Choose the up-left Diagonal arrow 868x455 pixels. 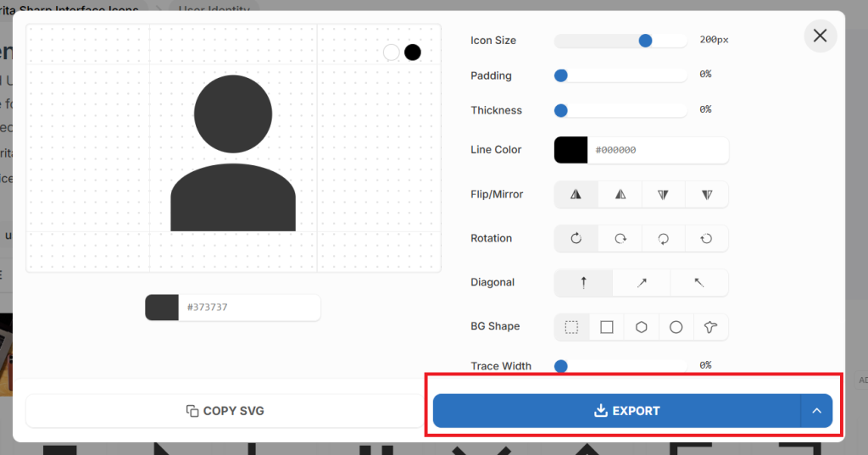pyautogui.click(x=699, y=282)
